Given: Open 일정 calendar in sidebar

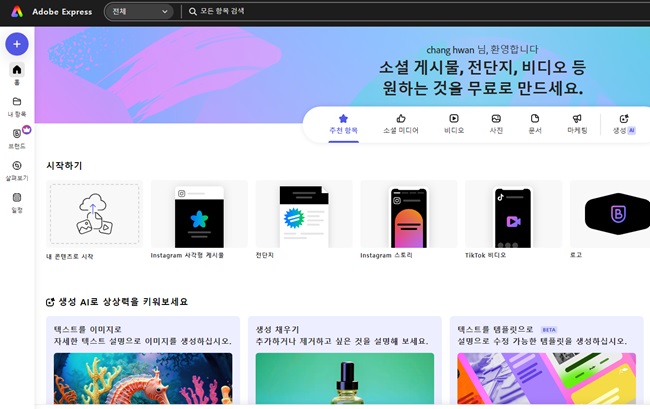Looking at the screenshot, I should 17,203.
